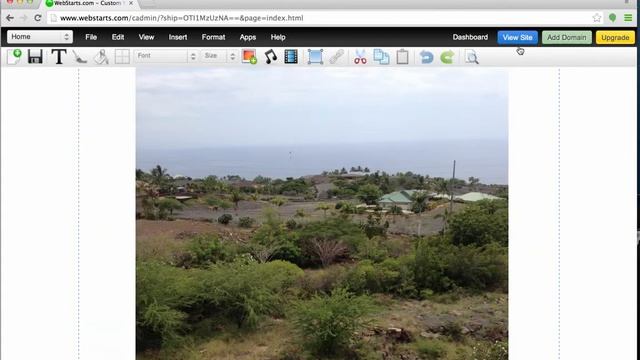Viewport: 640px width, 360px height.
Task: Reload the page in the browser
Action: [x=38, y=18]
